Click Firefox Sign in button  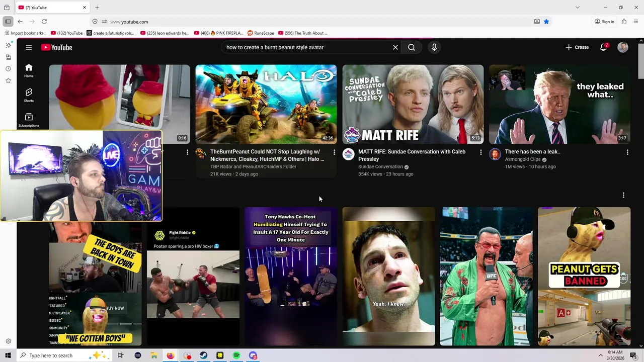click(x=604, y=22)
